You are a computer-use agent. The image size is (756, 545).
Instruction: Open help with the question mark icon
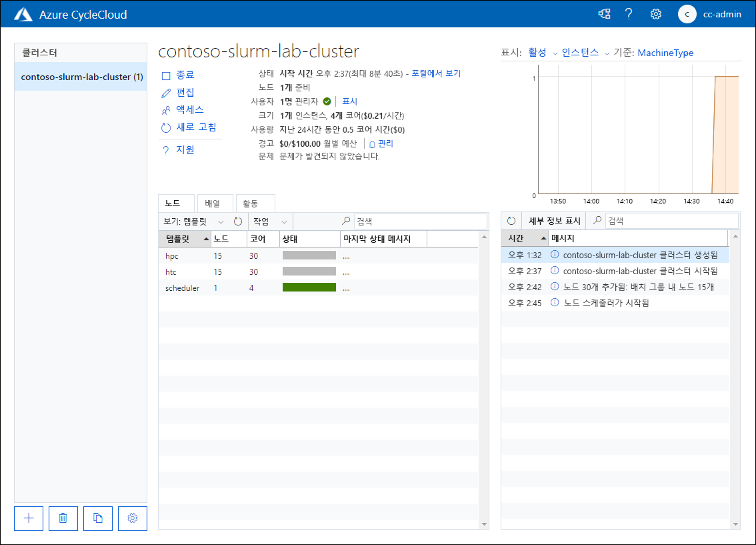coord(629,13)
